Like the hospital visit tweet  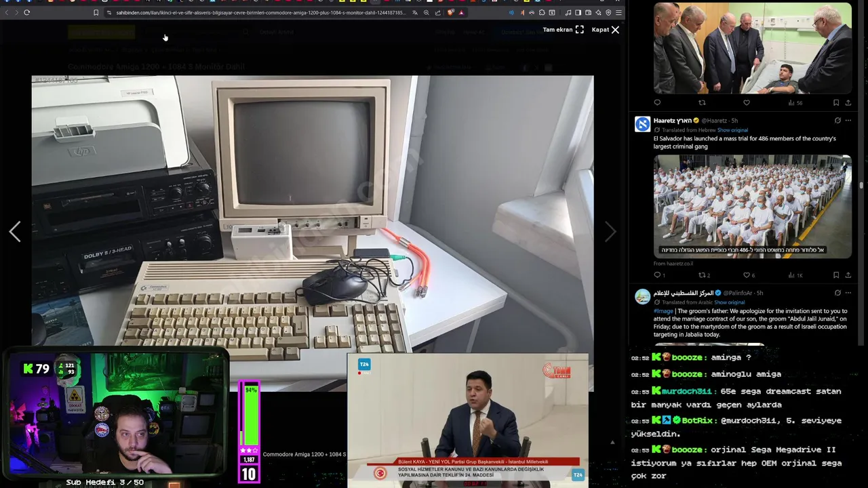point(747,103)
